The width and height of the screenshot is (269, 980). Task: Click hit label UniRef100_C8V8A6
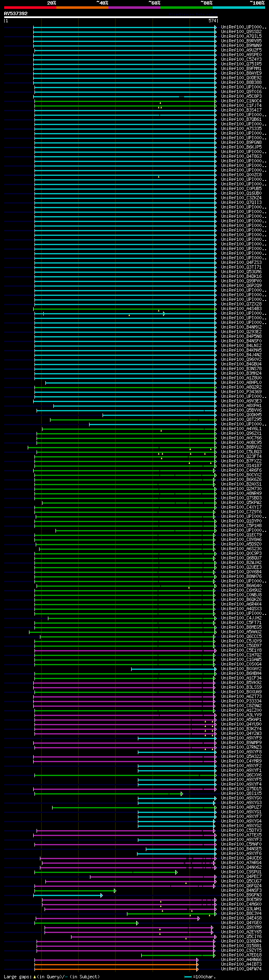241,539
